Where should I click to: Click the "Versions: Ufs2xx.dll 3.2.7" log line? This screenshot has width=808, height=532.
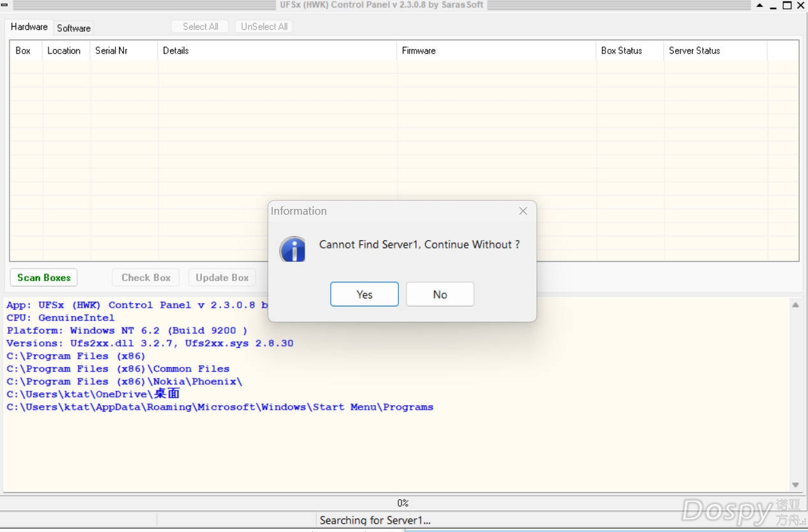[150, 343]
